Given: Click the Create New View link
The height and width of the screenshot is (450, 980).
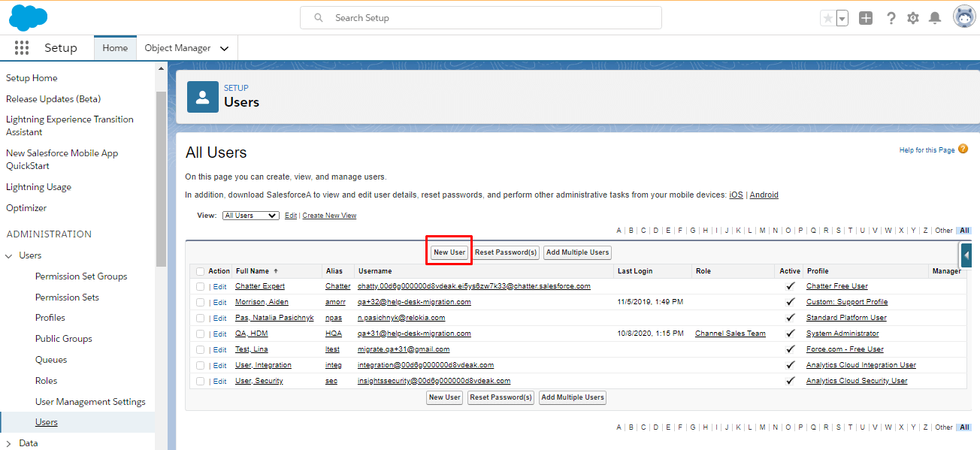Looking at the screenshot, I should coord(329,216).
